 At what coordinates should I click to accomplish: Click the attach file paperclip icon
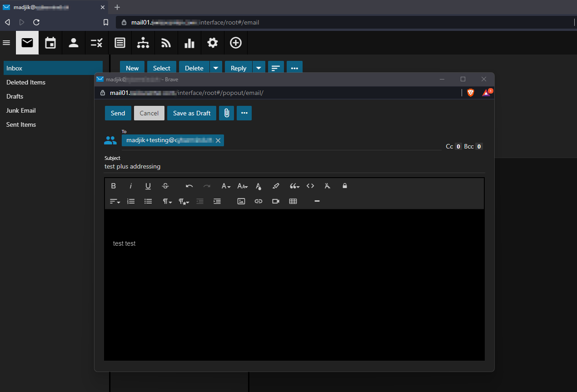[x=226, y=113]
